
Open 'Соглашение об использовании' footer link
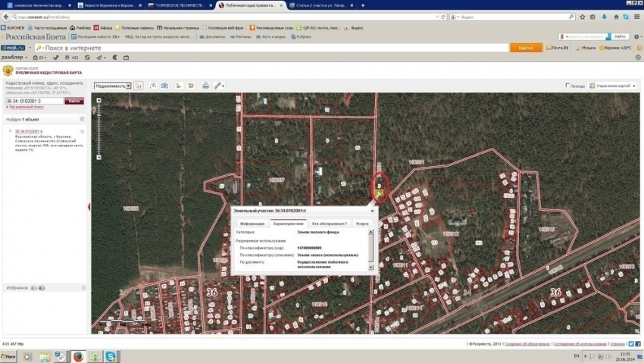pos(580,344)
